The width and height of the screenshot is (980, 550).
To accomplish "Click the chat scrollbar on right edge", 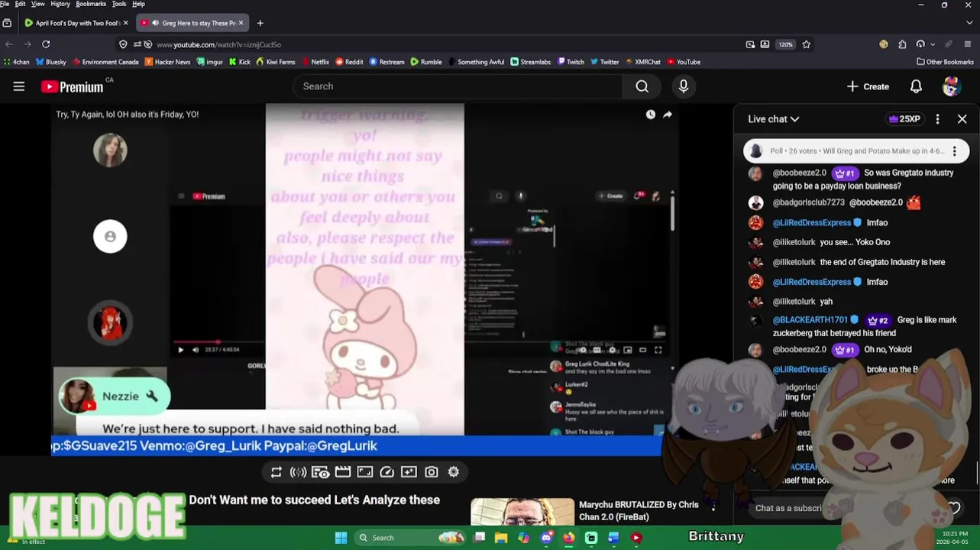I will 978,472.
